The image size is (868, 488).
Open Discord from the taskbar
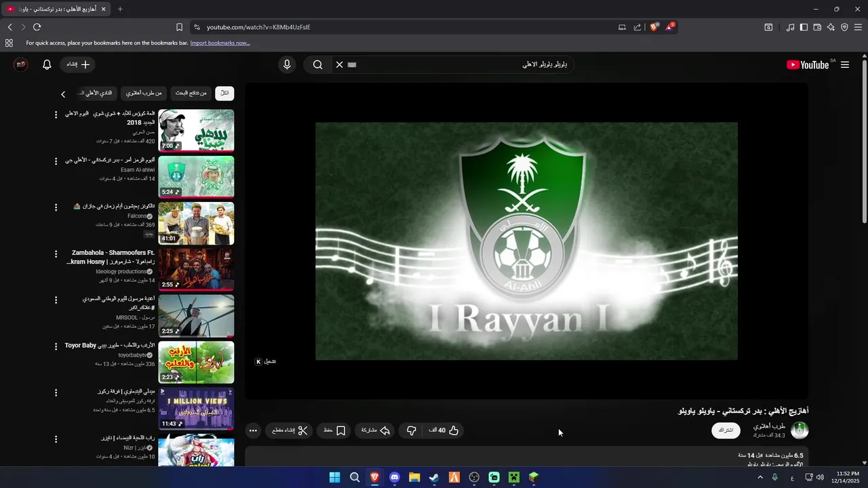coord(395,477)
